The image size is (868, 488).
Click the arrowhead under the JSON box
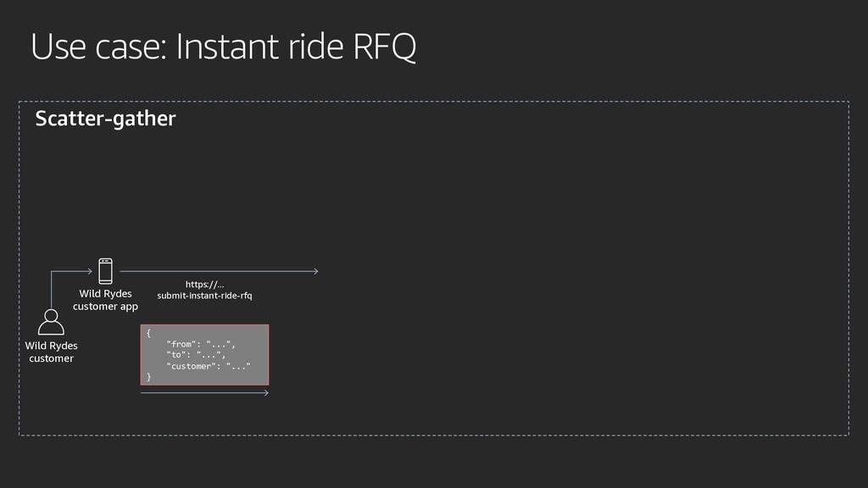(x=265, y=393)
